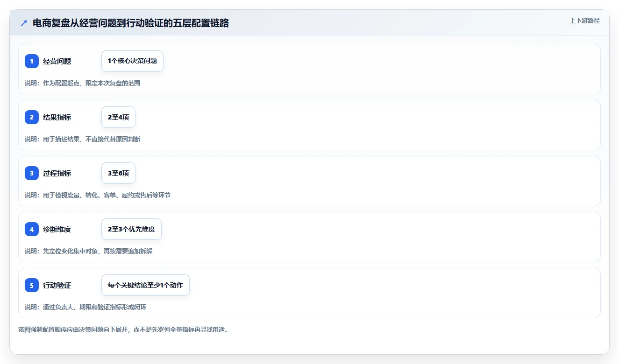The height and width of the screenshot is (364, 619).
Task: Click the 上下游路径 label in the header
Action: coord(584,21)
